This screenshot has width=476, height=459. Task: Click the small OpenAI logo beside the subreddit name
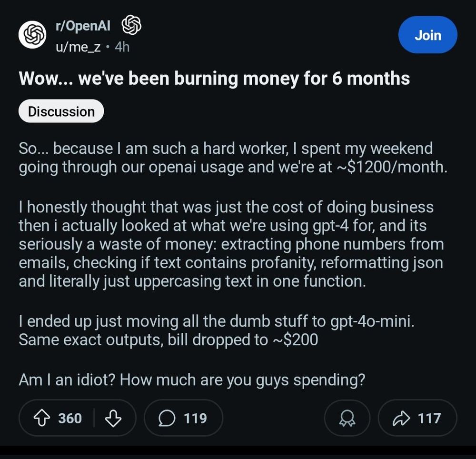[132, 25]
